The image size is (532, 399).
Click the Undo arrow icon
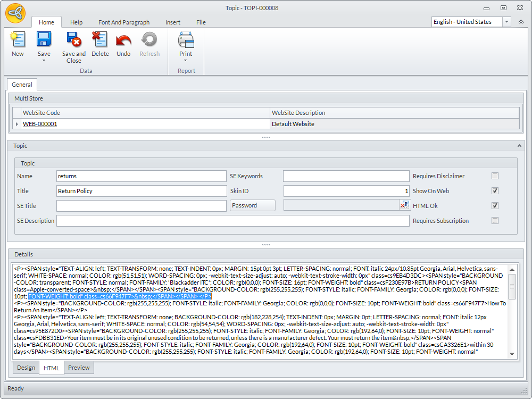(x=123, y=40)
